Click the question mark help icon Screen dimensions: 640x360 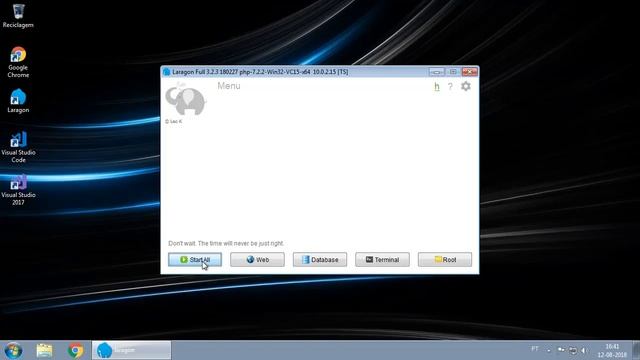[x=450, y=87]
